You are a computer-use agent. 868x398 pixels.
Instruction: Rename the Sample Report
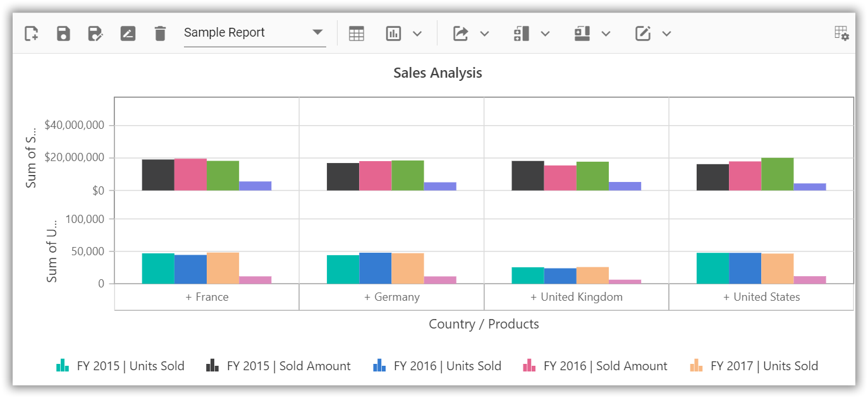128,33
